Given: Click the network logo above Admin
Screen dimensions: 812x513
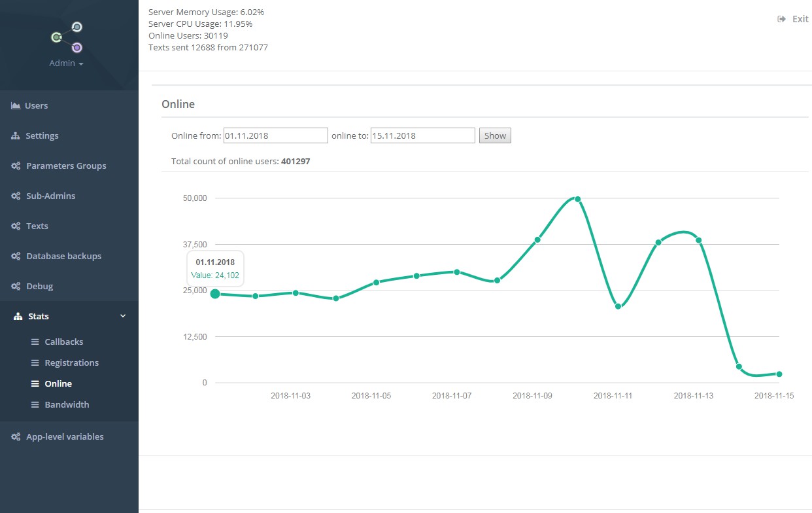Looking at the screenshot, I should (x=67, y=37).
